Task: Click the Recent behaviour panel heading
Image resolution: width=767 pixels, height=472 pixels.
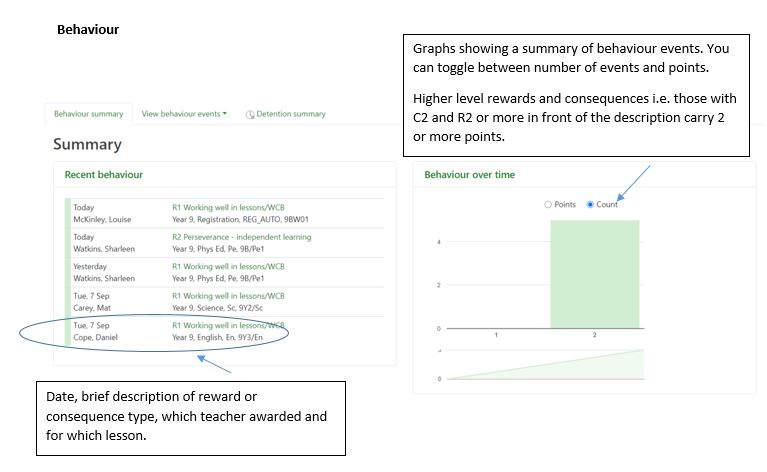Action: pyautogui.click(x=104, y=175)
